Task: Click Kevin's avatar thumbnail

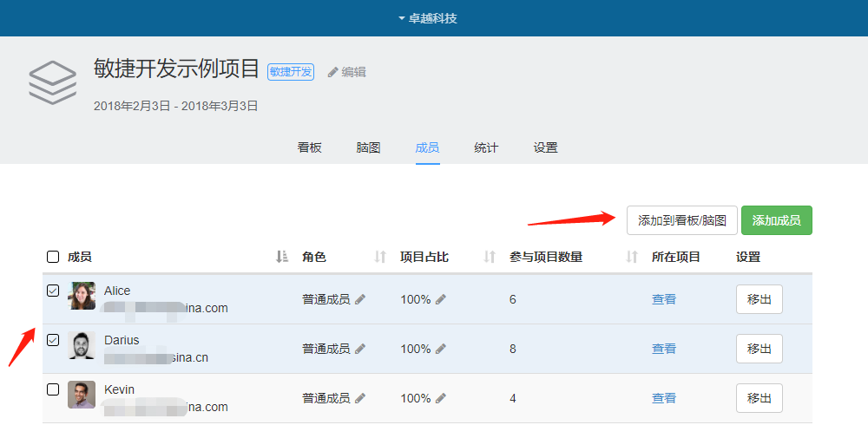Action: tap(82, 395)
